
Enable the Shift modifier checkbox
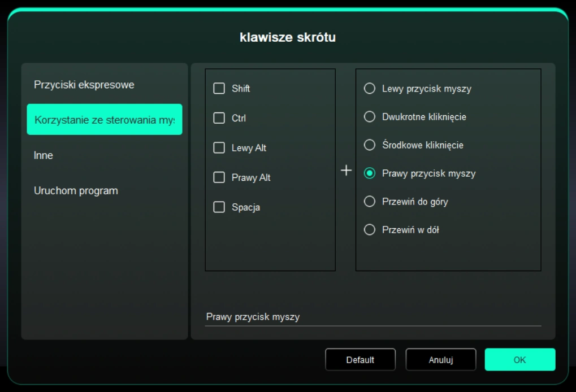pyautogui.click(x=219, y=89)
